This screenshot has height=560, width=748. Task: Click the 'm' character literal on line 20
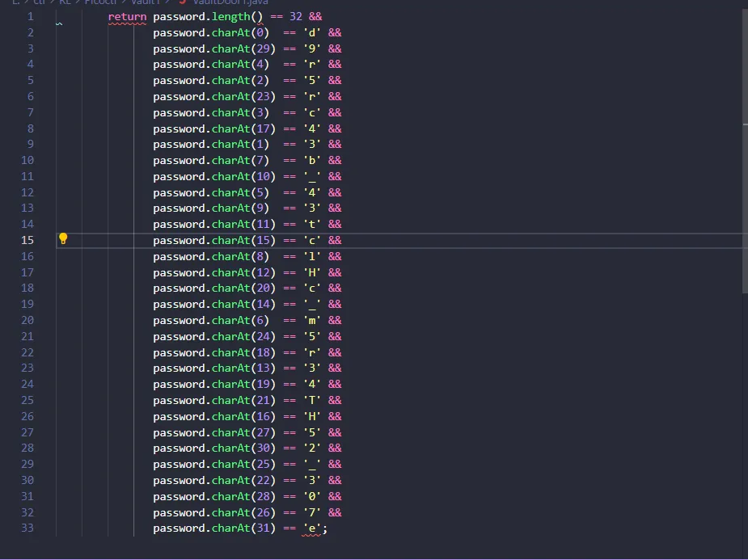(311, 320)
